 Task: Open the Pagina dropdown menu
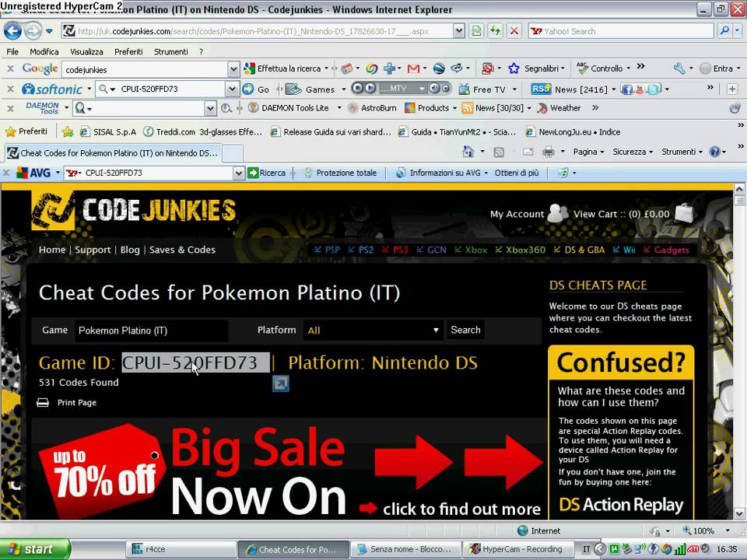[x=589, y=152]
